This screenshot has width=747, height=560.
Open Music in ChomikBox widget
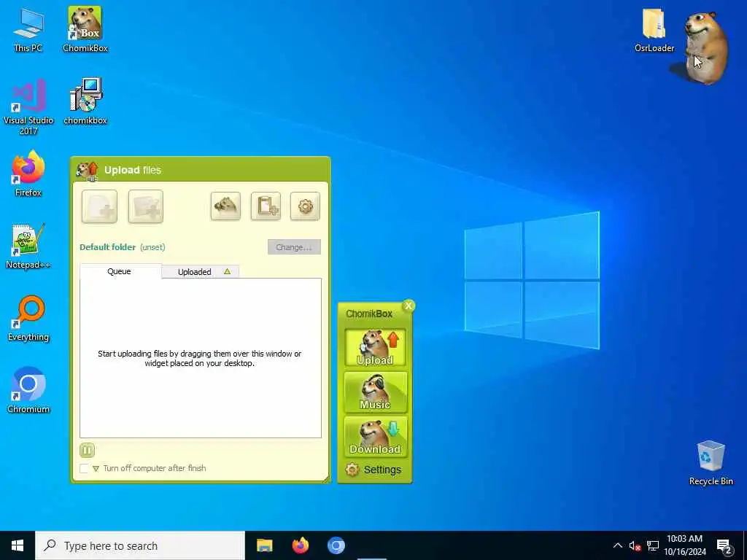[376, 392]
